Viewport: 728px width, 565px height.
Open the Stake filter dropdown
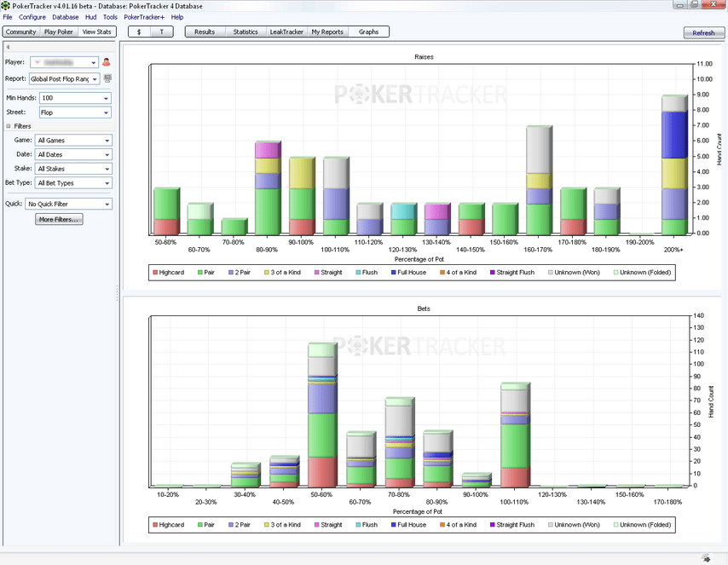click(x=73, y=169)
